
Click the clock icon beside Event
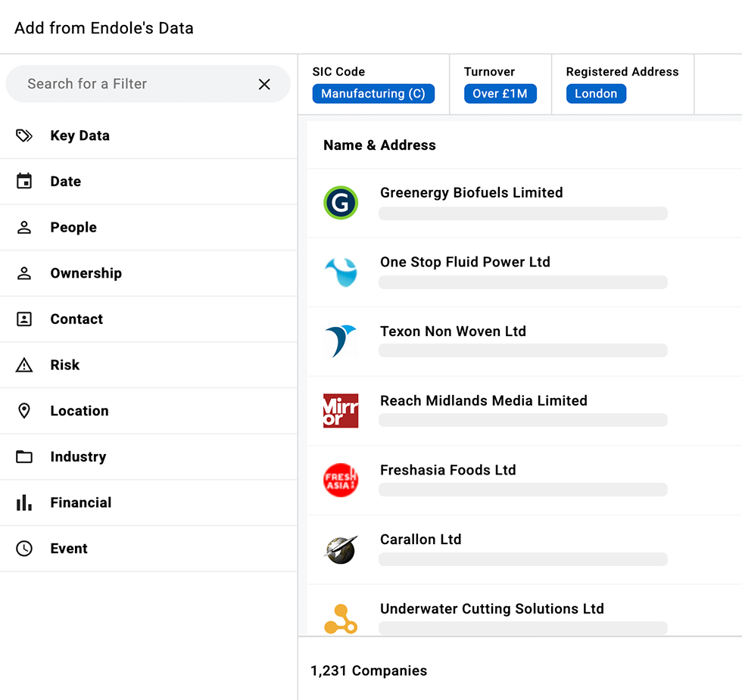(24, 549)
